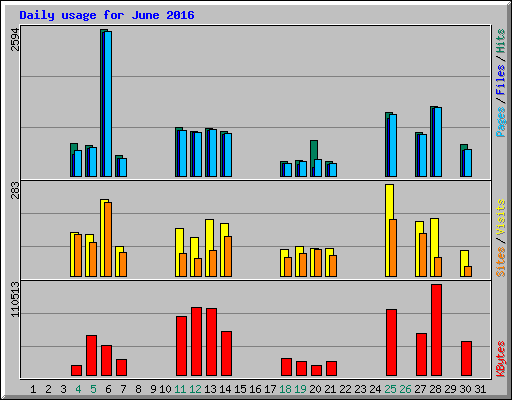Click the day 6 orange sites bar
The width and height of the screenshot is (512, 400).
coord(108,239)
